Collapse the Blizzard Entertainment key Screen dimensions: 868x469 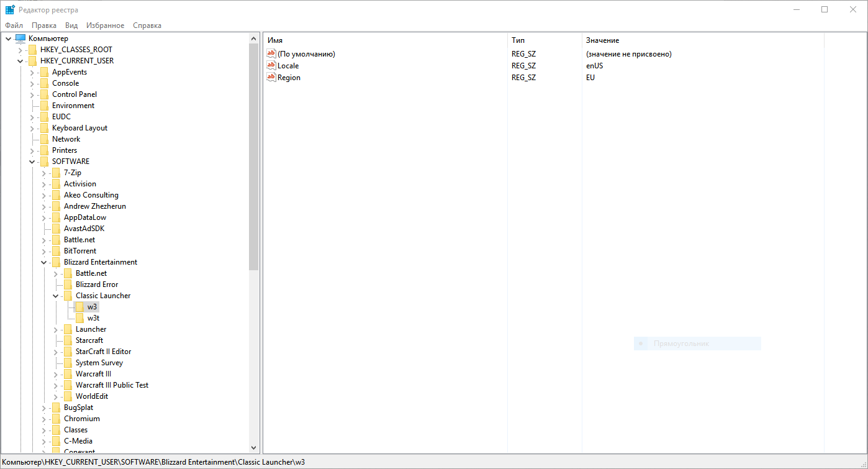tap(43, 262)
